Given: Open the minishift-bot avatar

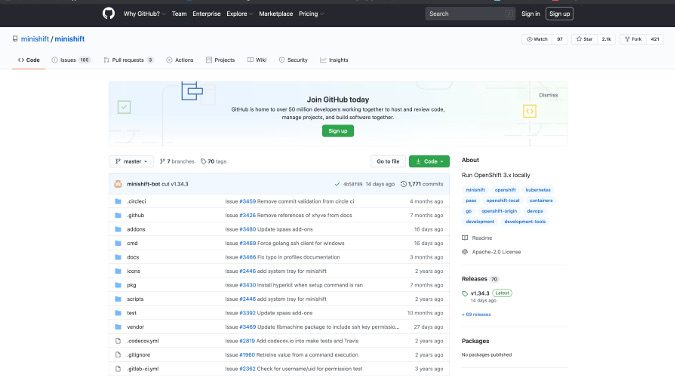Looking at the screenshot, I should click(118, 184).
